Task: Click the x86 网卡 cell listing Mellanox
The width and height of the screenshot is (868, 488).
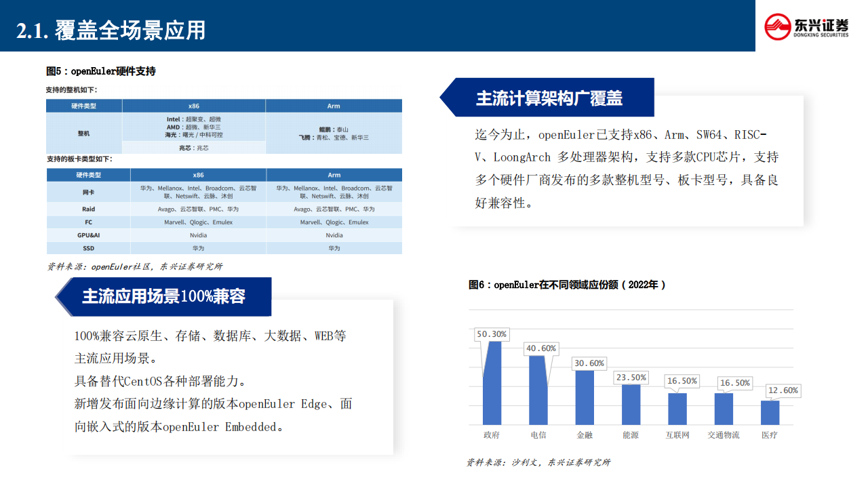Action: click(x=198, y=192)
